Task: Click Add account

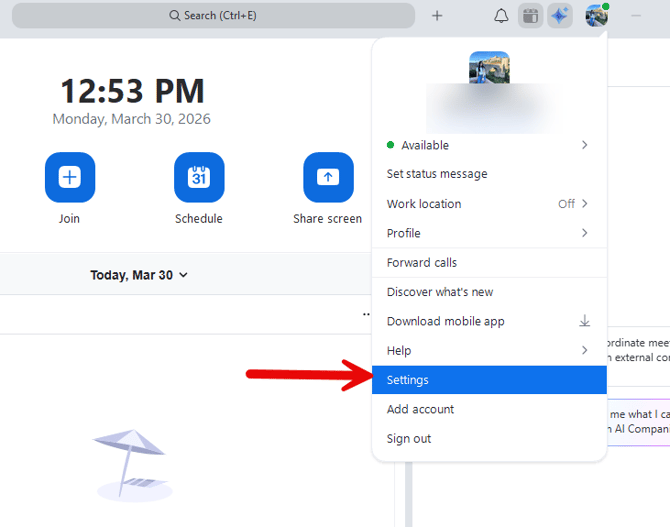Action: (420, 409)
